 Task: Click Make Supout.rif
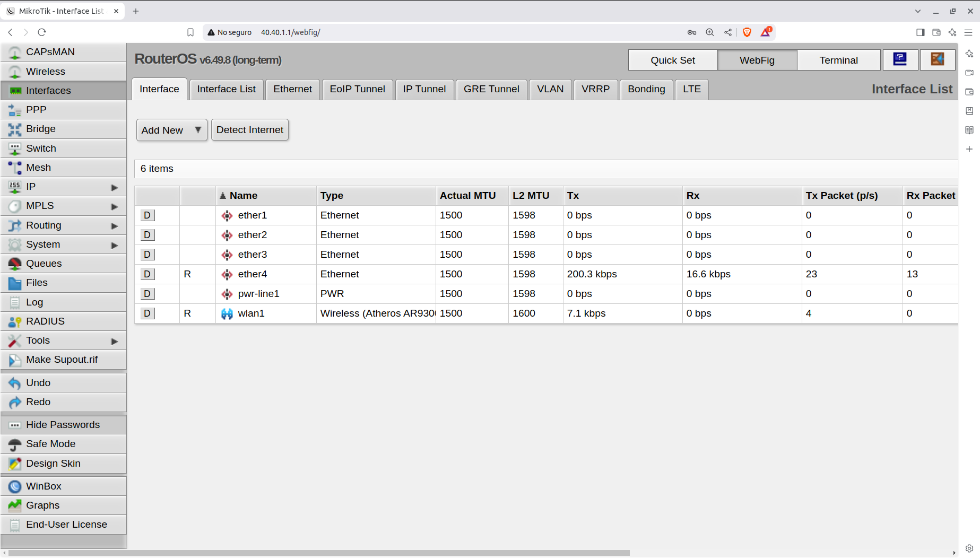point(64,360)
